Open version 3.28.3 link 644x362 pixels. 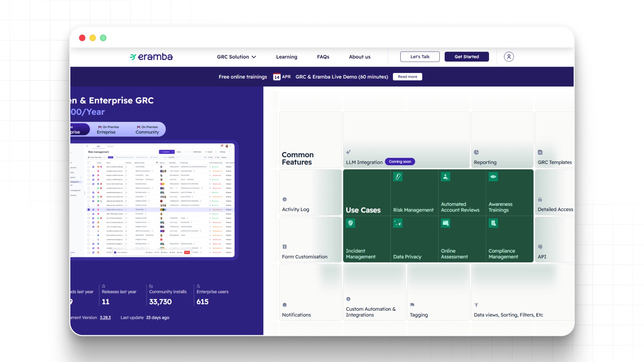(105, 317)
